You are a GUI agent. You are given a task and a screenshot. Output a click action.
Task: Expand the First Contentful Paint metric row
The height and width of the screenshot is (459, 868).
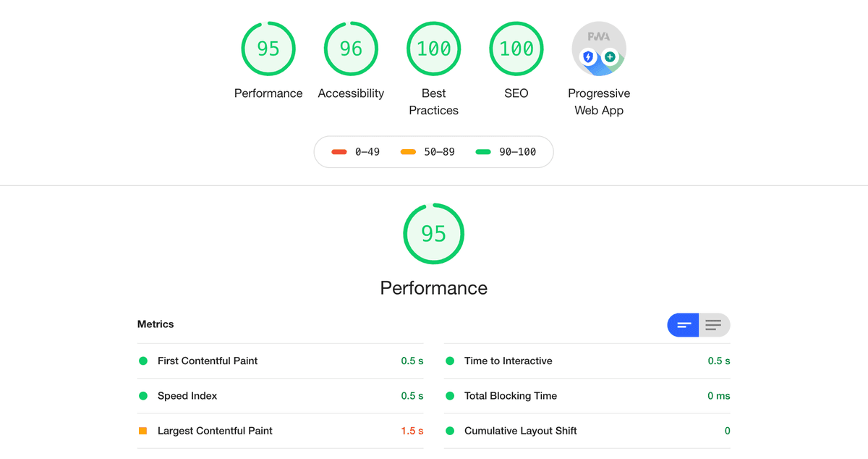click(281, 361)
